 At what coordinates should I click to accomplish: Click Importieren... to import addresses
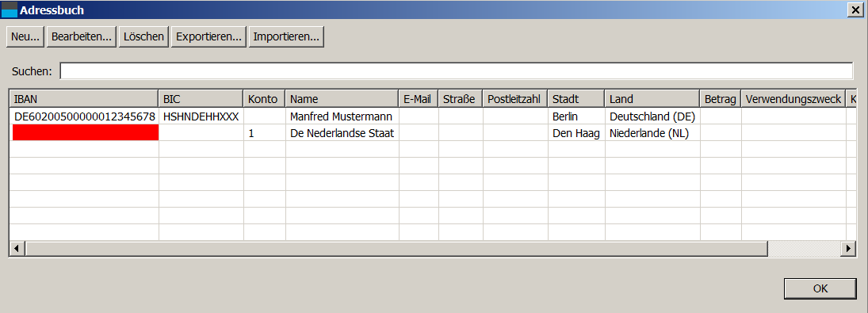tap(286, 37)
